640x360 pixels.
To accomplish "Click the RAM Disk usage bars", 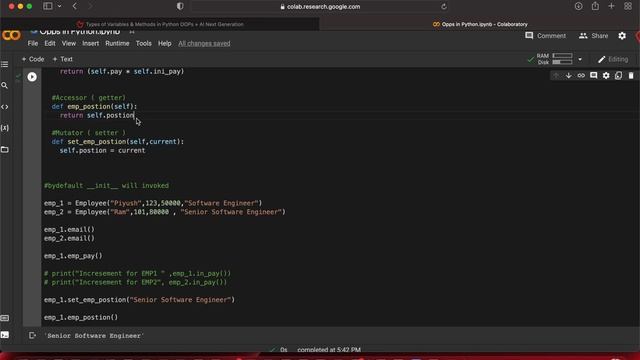I will click(x=562, y=59).
